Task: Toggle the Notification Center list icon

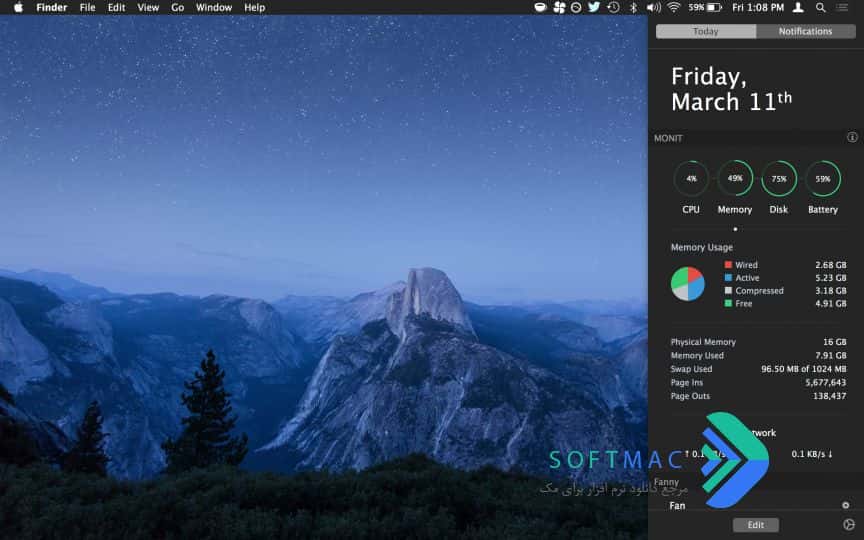Action: 842,7
